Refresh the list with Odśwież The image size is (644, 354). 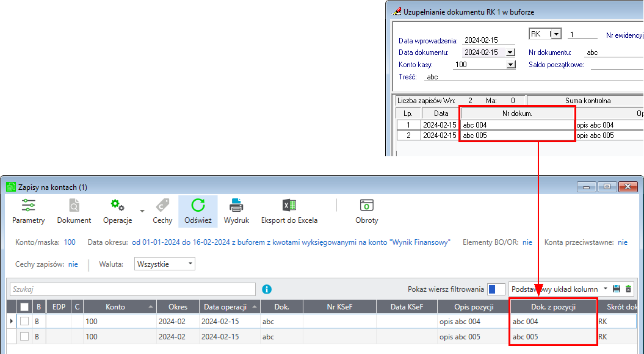tap(198, 211)
